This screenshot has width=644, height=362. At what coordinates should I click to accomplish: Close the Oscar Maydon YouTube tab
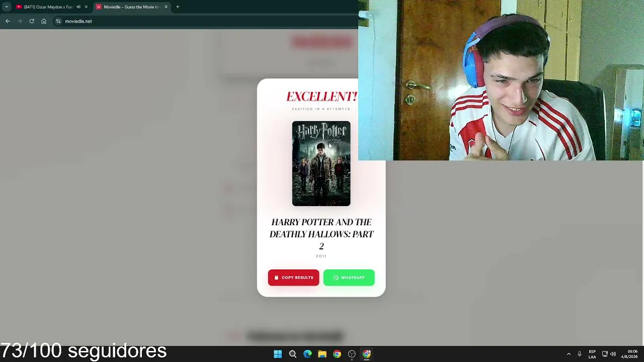[86, 7]
